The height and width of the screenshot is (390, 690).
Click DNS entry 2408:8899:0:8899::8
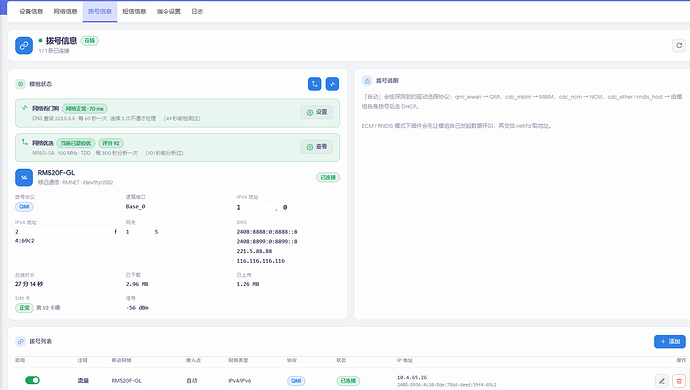point(267,242)
